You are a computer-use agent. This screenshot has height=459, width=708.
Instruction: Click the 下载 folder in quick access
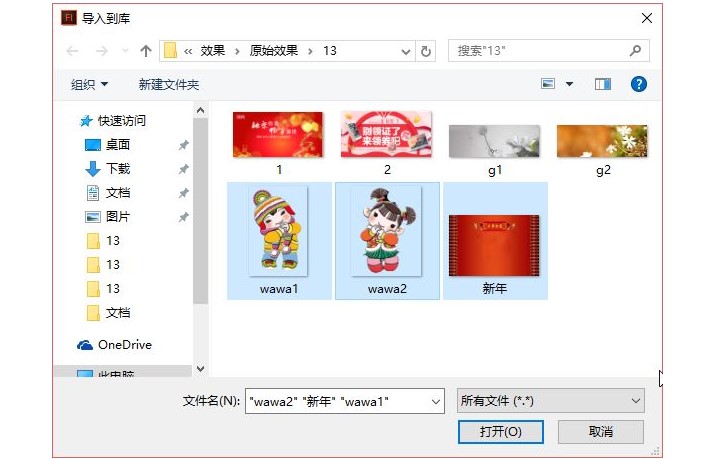coord(118,169)
